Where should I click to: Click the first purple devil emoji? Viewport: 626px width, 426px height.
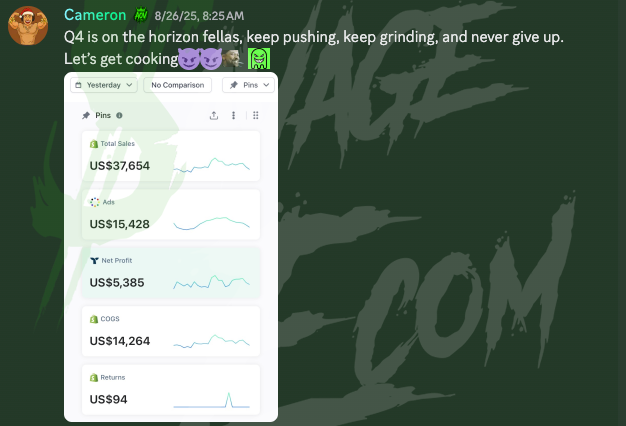point(186,60)
